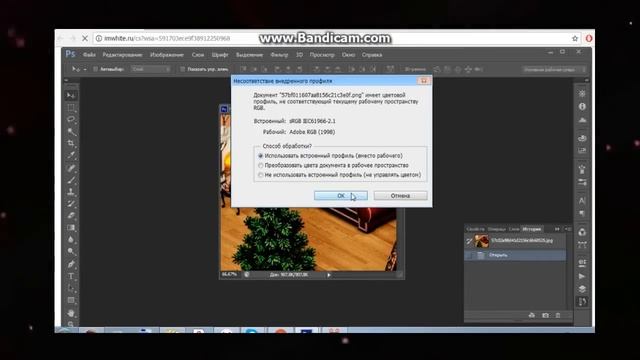Select the Rectangle shape tool

coord(71,300)
